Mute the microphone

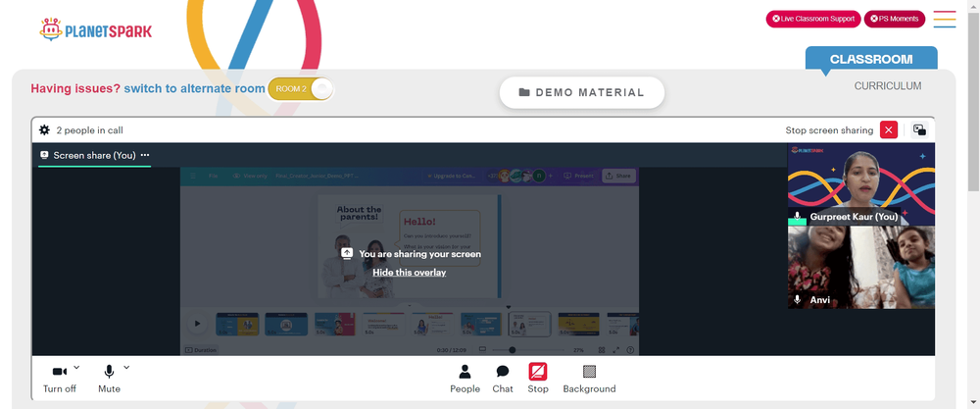click(x=109, y=379)
